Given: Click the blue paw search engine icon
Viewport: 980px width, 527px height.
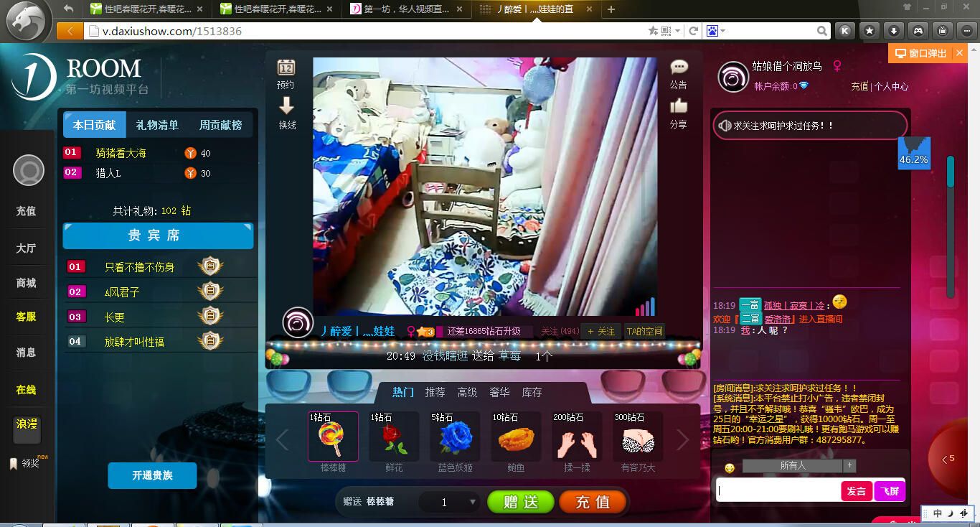Looking at the screenshot, I should click(x=712, y=31).
